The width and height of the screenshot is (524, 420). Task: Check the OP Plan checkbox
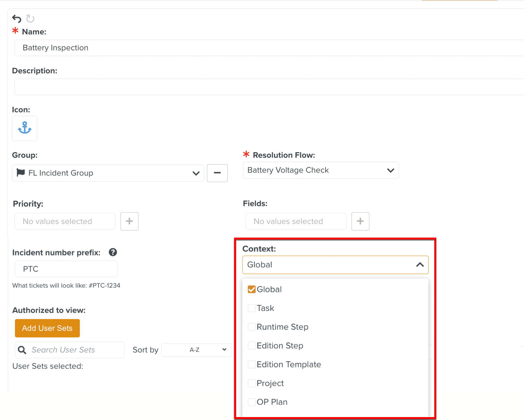coord(252,402)
